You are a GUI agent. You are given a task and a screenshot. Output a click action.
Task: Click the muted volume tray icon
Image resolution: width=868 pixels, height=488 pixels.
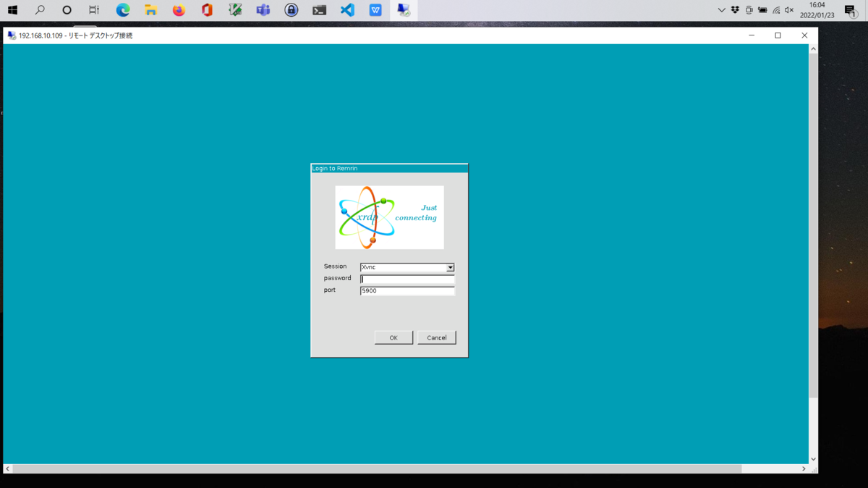[789, 10]
